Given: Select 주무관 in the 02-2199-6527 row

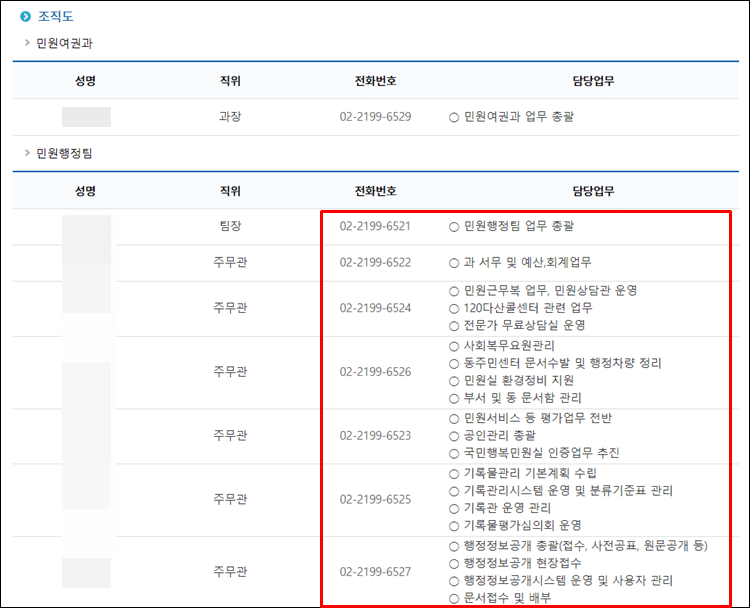Looking at the screenshot, I should click(230, 572).
